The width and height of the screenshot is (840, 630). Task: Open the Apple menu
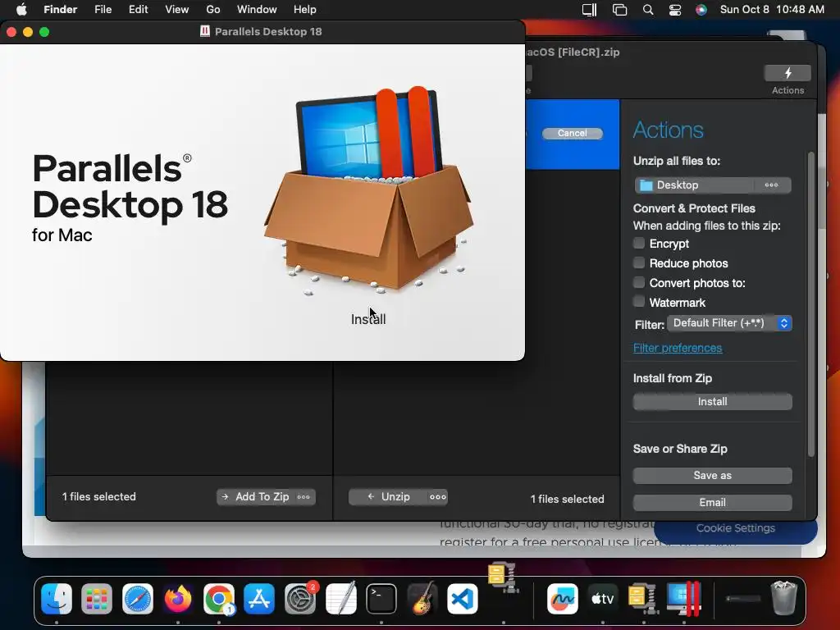pos(21,10)
